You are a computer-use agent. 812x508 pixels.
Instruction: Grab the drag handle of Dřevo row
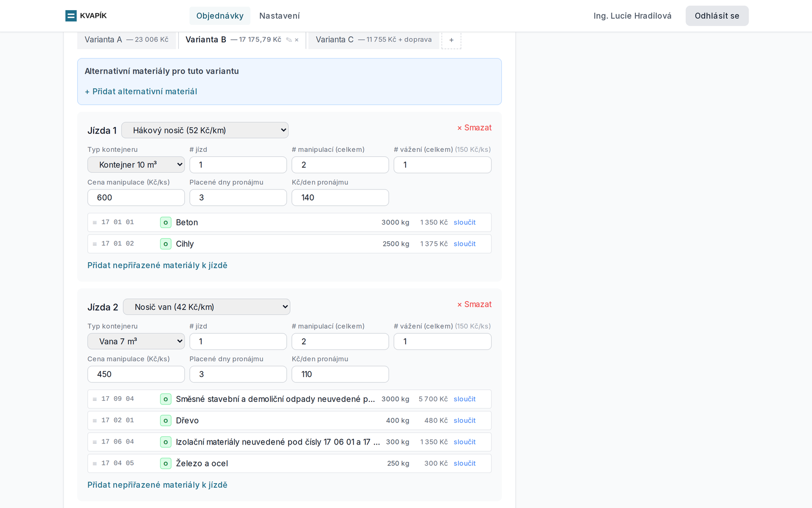coord(94,421)
